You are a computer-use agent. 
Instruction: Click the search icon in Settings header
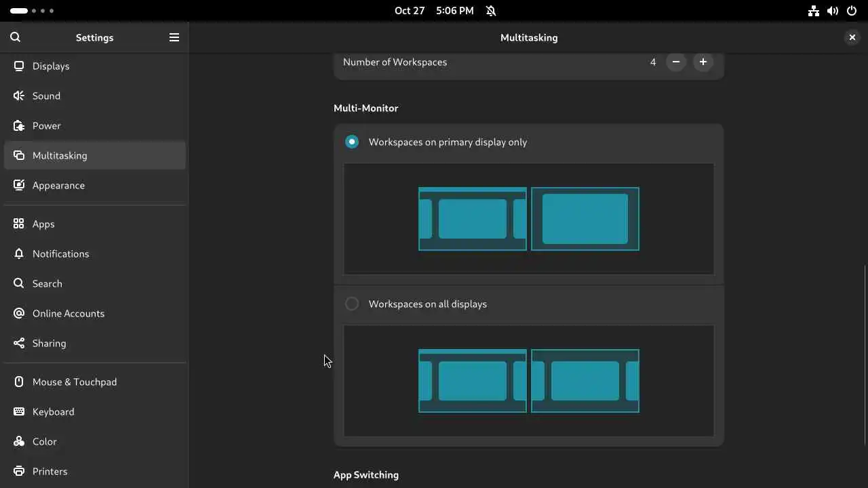[x=16, y=37]
